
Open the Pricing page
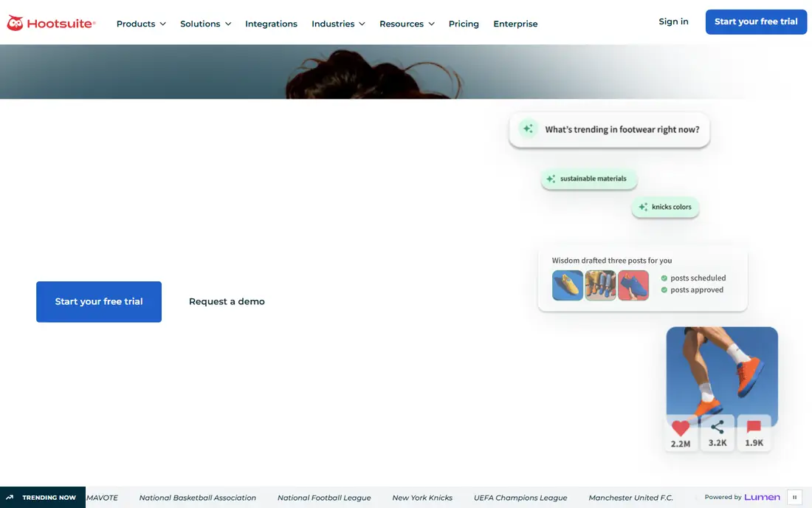point(464,24)
